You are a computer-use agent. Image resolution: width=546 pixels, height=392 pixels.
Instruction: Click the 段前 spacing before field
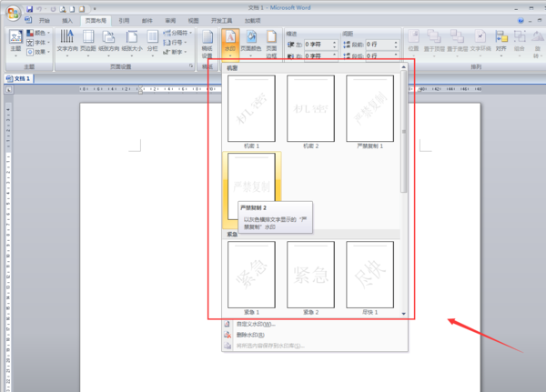379,45
